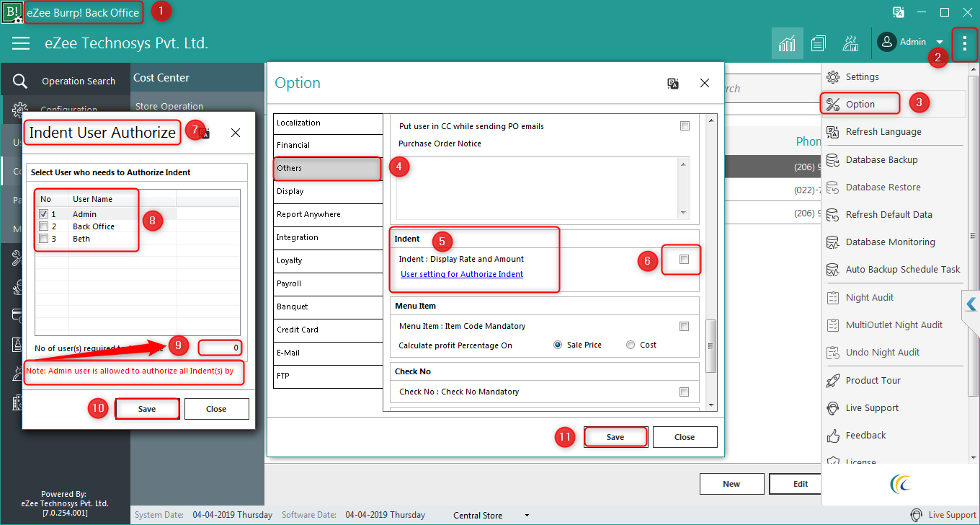Enable Put user in CC checkbox
Screen dimensions: 980x525
685,126
